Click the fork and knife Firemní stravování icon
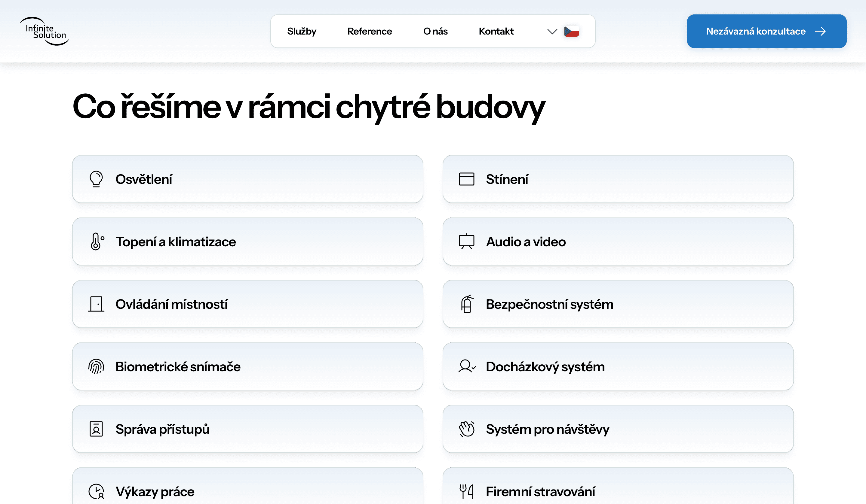Image resolution: width=866 pixels, height=504 pixels. (x=466, y=491)
